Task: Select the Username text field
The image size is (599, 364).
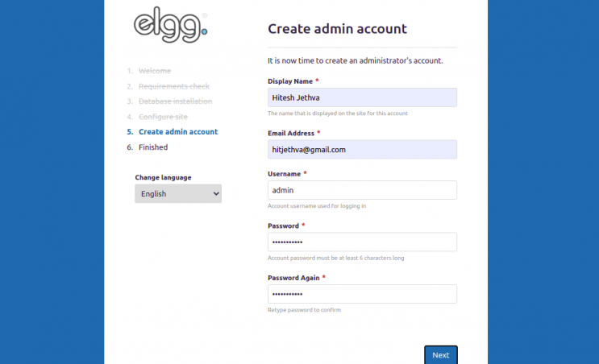Action: click(x=362, y=190)
